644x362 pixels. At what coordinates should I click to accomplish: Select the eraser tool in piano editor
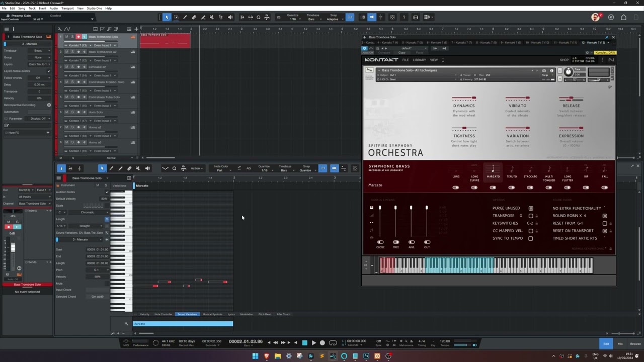pyautogui.click(x=129, y=168)
